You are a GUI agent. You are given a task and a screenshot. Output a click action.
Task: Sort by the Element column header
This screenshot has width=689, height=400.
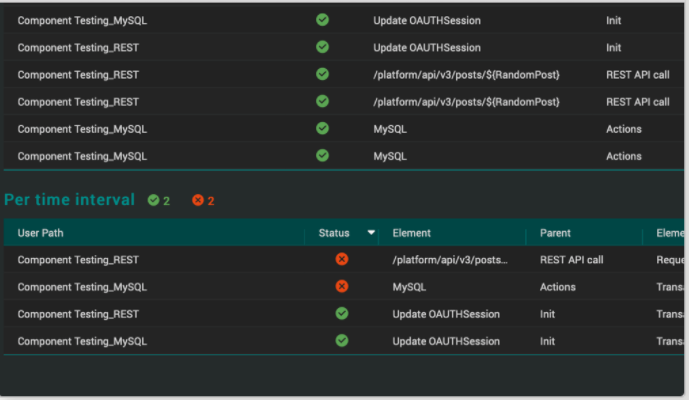tap(411, 233)
